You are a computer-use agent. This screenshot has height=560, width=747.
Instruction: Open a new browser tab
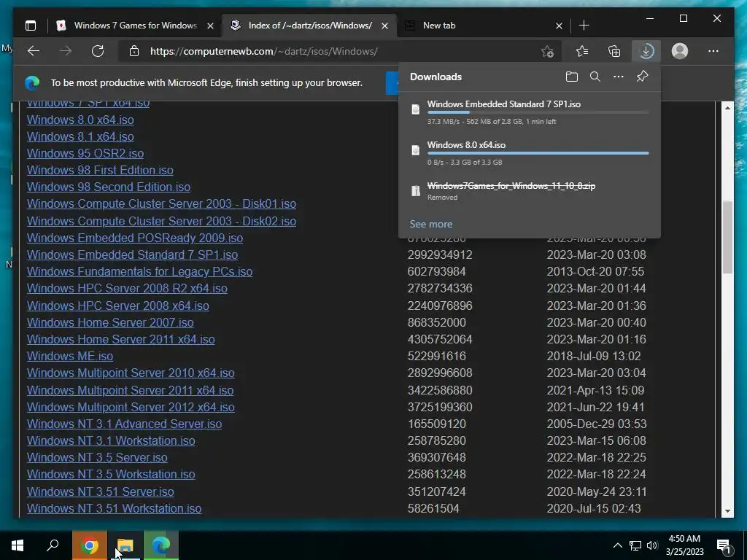pyautogui.click(x=584, y=26)
